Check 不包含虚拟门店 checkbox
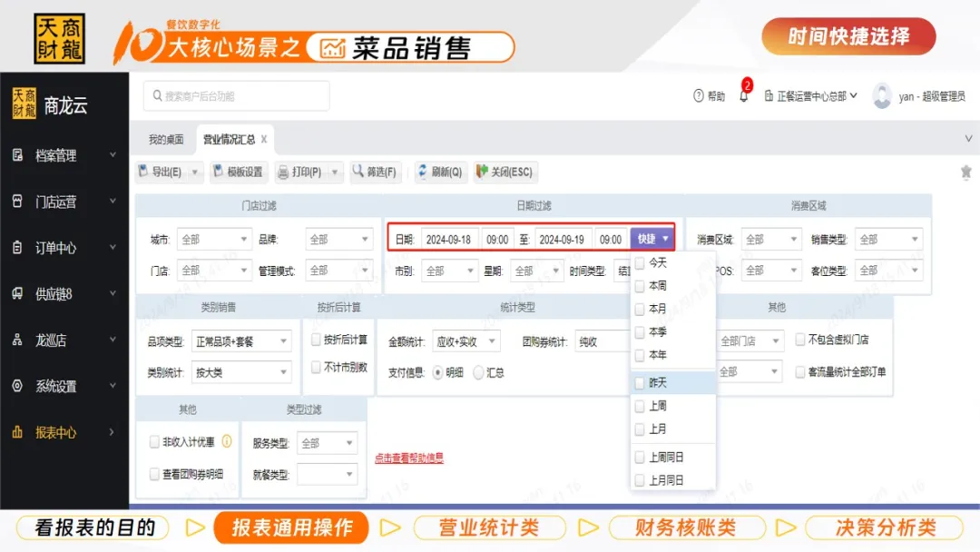This screenshot has width=980, height=552. 799,340
